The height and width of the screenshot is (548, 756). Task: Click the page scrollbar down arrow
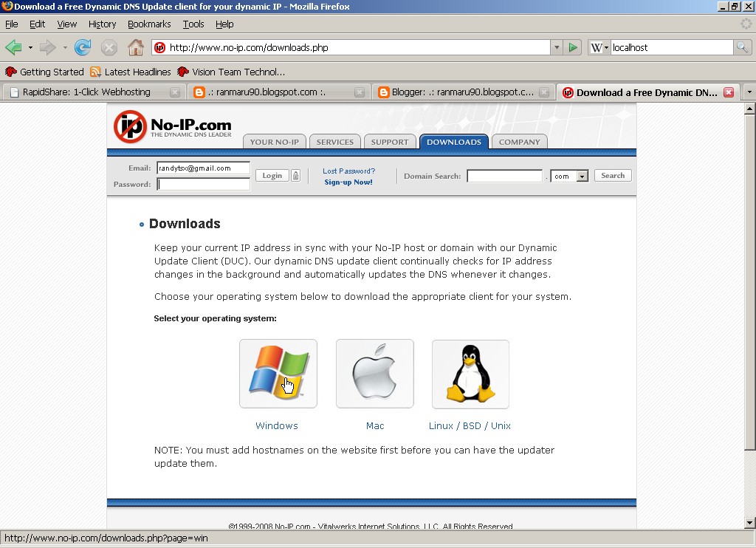[x=749, y=522]
